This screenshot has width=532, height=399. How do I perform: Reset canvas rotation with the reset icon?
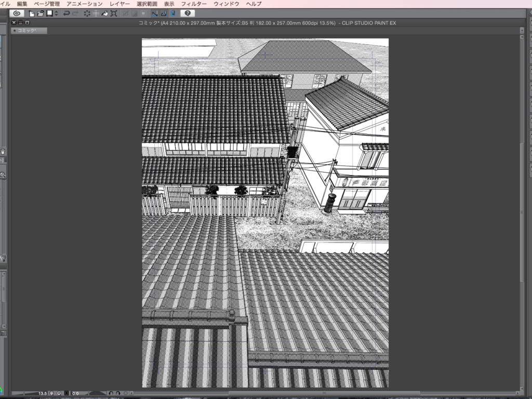click(x=126, y=393)
